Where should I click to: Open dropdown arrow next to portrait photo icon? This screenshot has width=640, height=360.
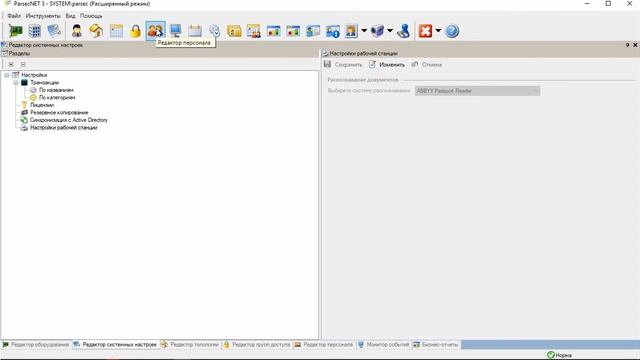click(364, 31)
